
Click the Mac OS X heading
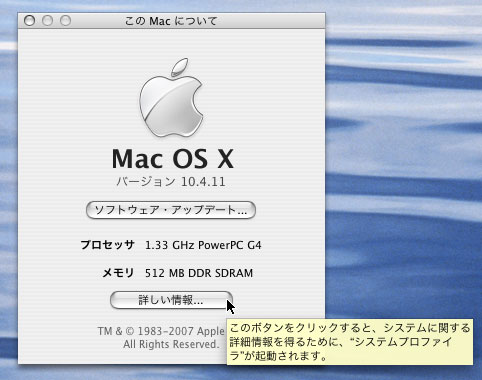pyautogui.click(x=173, y=159)
